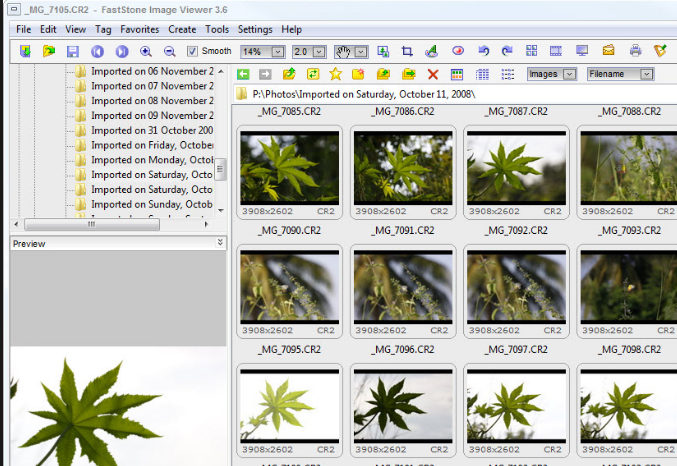Click the acquire from scanner icon
The height and width of the screenshot is (466, 677).
point(25,51)
